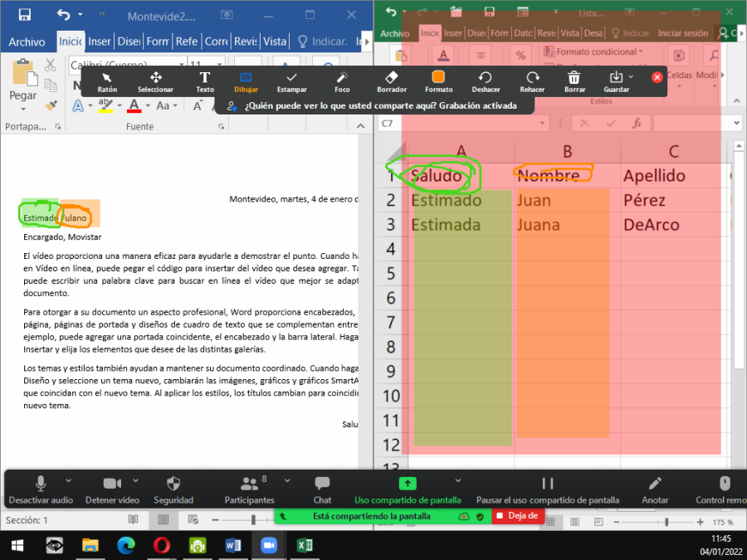This screenshot has height=560, width=747.
Task: Open the Word Vista tab
Action: tap(275, 41)
